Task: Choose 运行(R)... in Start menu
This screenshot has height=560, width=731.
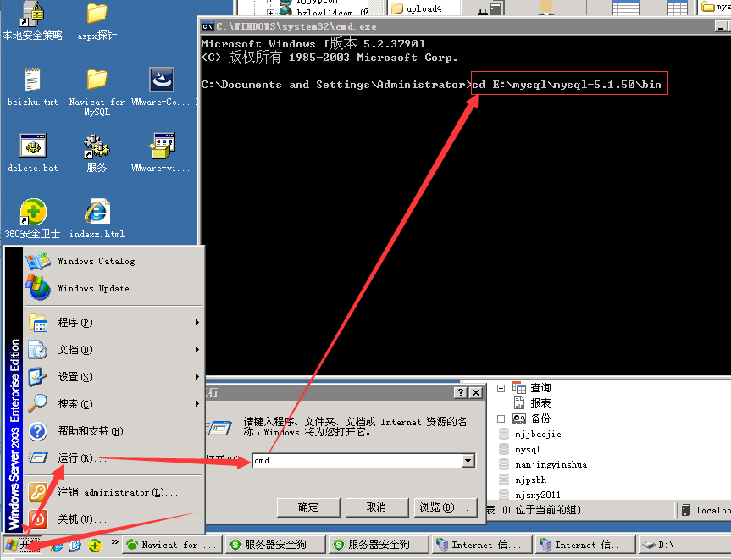Action: point(114,457)
